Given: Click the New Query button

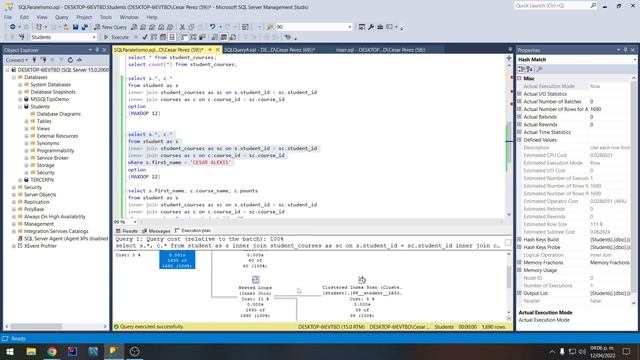Looking at the screenshot, I should click(x=111, y=27).
